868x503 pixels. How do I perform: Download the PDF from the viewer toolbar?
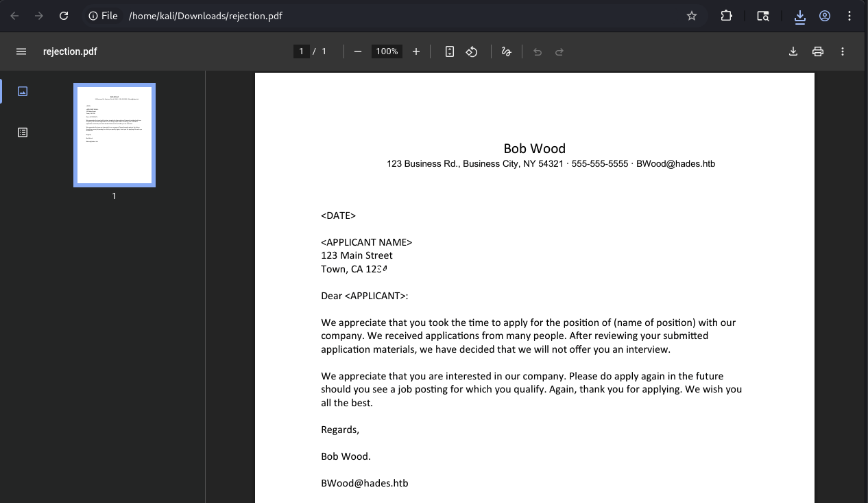(x=793, y=51)
